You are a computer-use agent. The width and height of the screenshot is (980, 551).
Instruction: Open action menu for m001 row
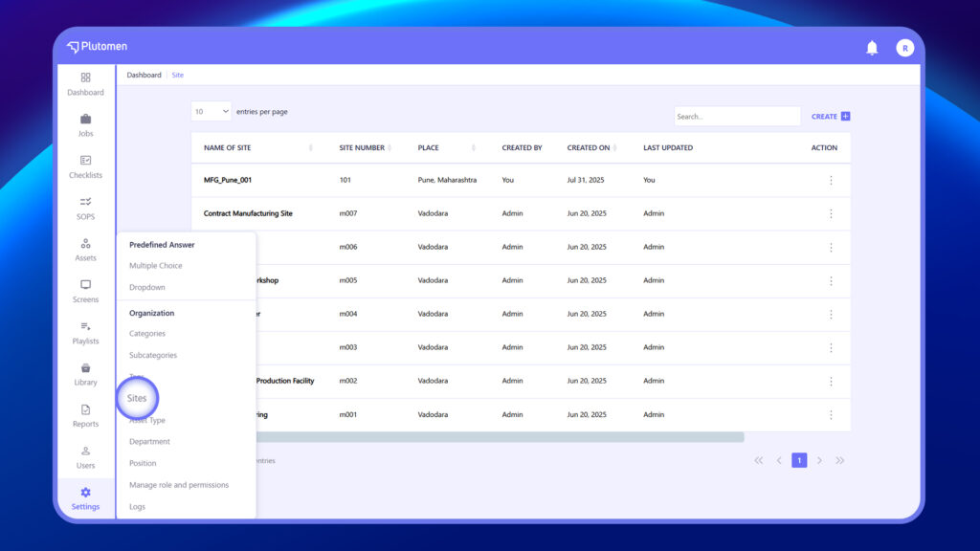coord(831,415)
